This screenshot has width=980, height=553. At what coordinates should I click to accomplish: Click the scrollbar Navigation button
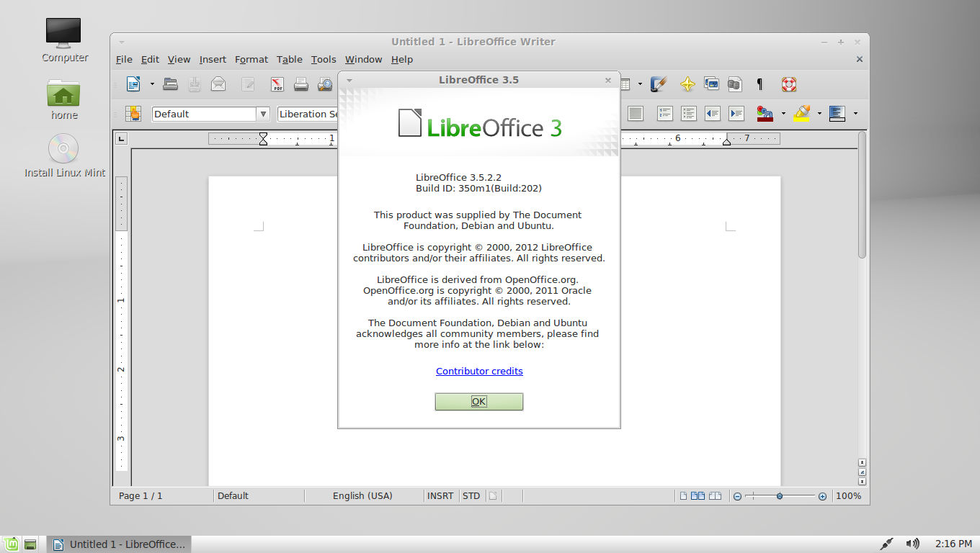pos(862,472)
